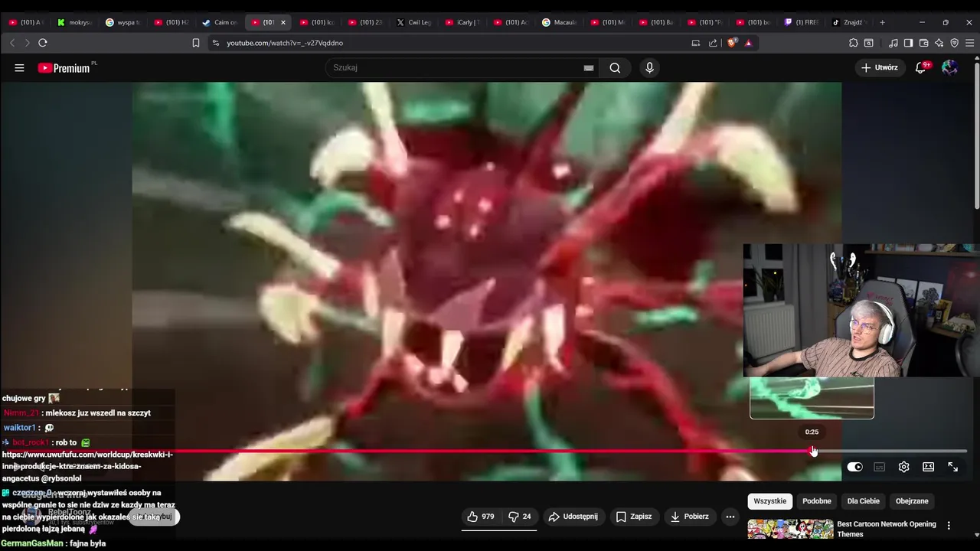Switch to the Macaulay Google tab

559,22
